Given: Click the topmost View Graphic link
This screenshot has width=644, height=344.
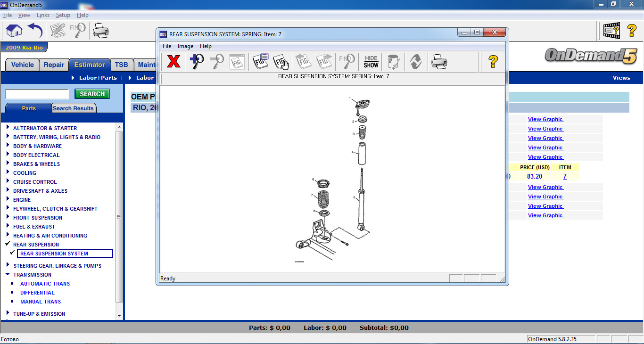Looking at the screenshot, I should (545, 119).
